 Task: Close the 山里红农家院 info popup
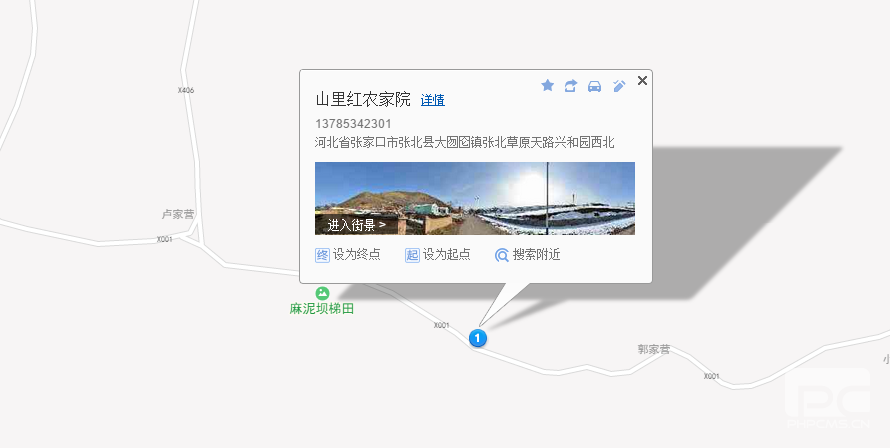click(x=642, y=81)
